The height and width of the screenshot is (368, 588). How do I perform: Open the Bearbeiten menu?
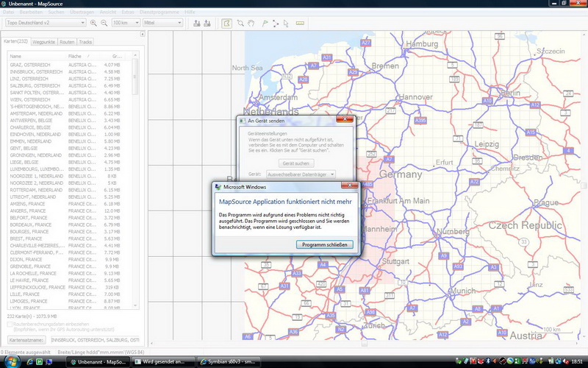tap(31, 12)
